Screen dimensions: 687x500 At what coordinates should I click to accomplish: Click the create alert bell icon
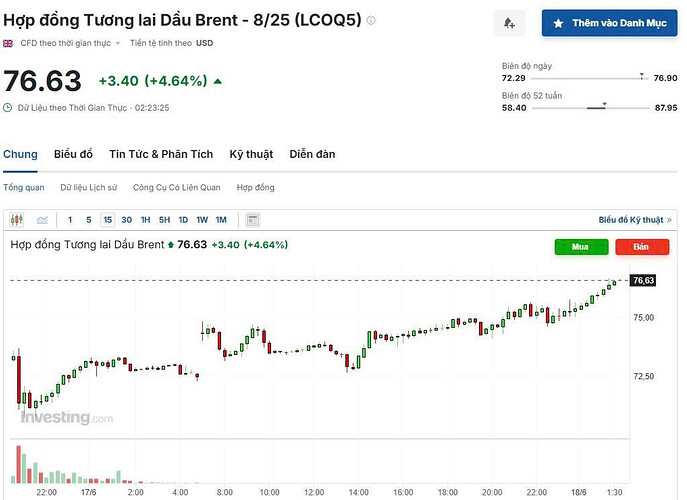point(509,22)
